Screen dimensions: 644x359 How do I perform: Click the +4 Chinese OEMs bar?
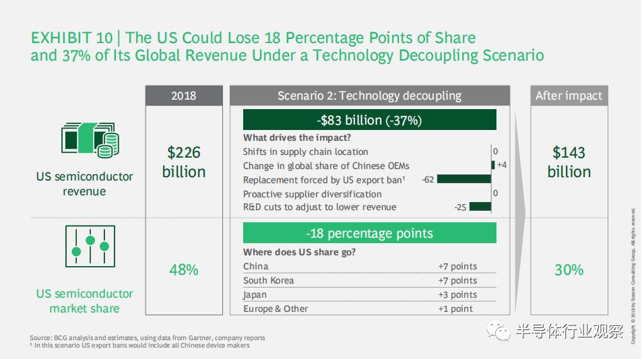coord(493,165)
